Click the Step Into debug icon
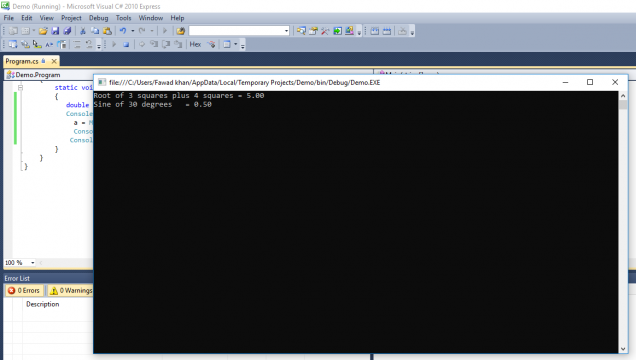Screen dimensions: 636x360 click(x=154, y=44)
